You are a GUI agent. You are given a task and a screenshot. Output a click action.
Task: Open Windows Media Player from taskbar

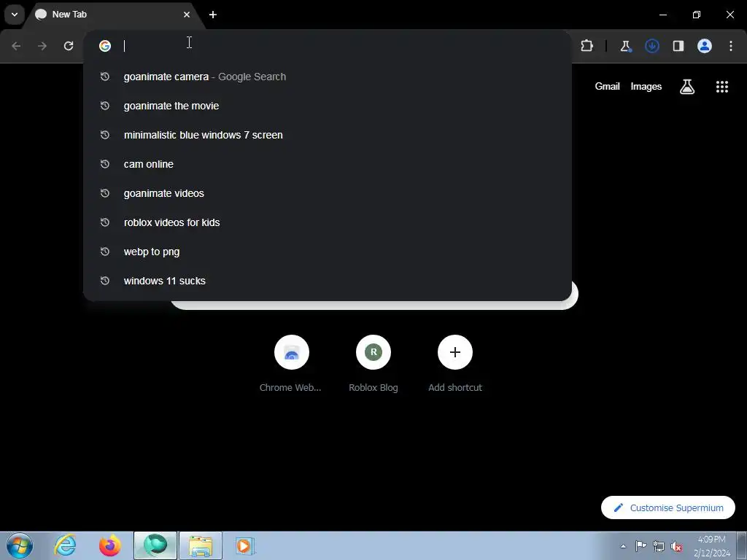pos(245,545)
